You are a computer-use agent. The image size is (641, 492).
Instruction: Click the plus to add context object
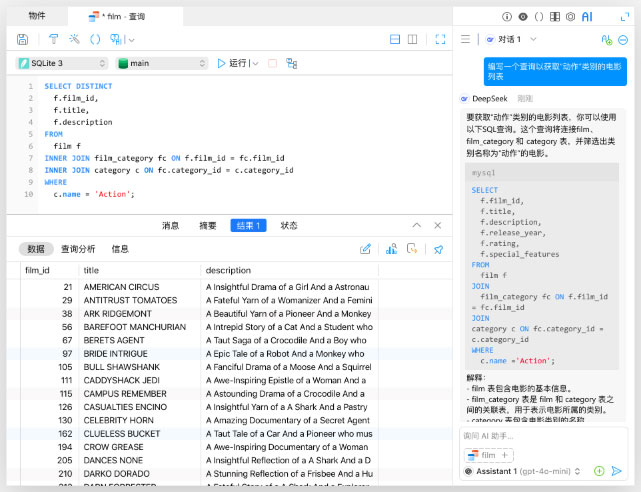pyautogui.click(x=505, y=455)
